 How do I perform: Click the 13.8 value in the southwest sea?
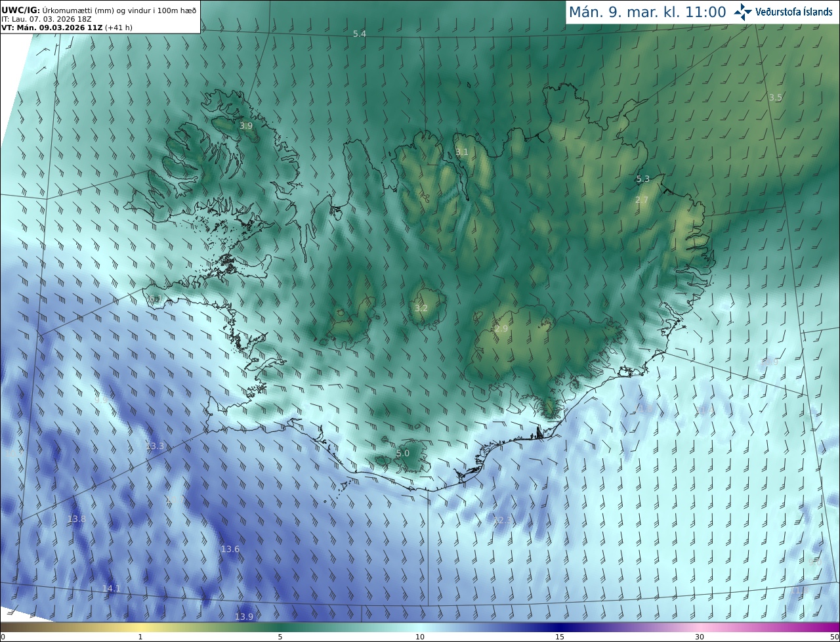(77, 519)
